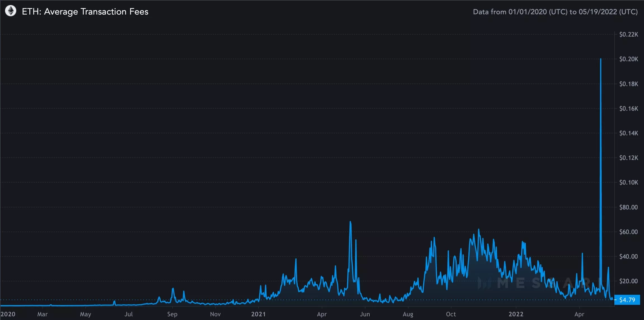The height and width of the screenshot is (320, 644).
Task: Click the $0.12K y-axis label
Action: coord(629,158)
